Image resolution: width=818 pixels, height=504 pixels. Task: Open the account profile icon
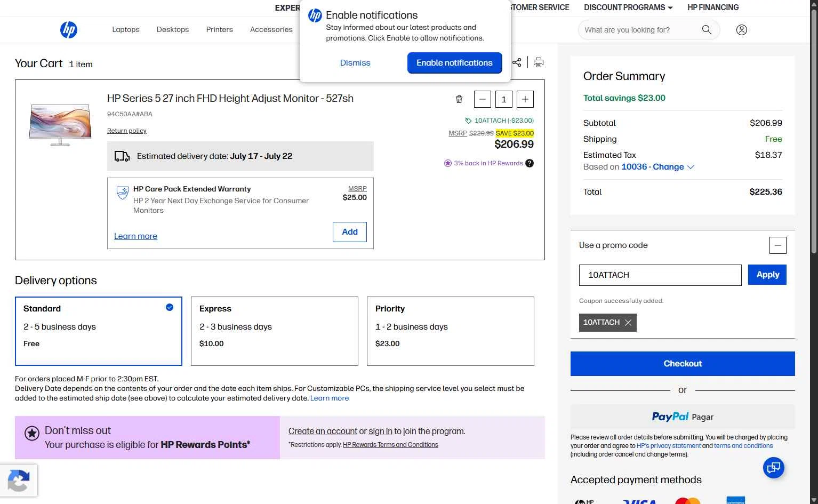pyautogui.click(x=741, y=30)
